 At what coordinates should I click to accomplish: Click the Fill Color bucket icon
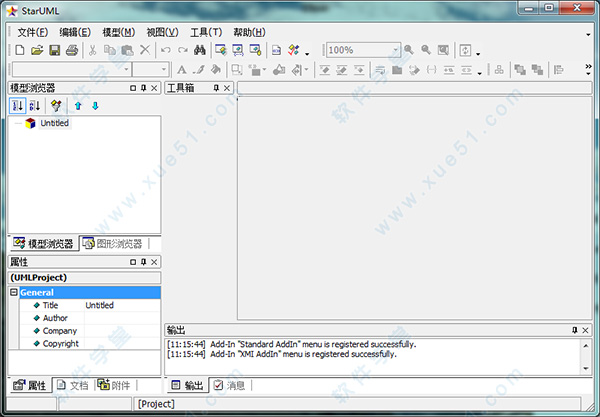click(216, 70)
